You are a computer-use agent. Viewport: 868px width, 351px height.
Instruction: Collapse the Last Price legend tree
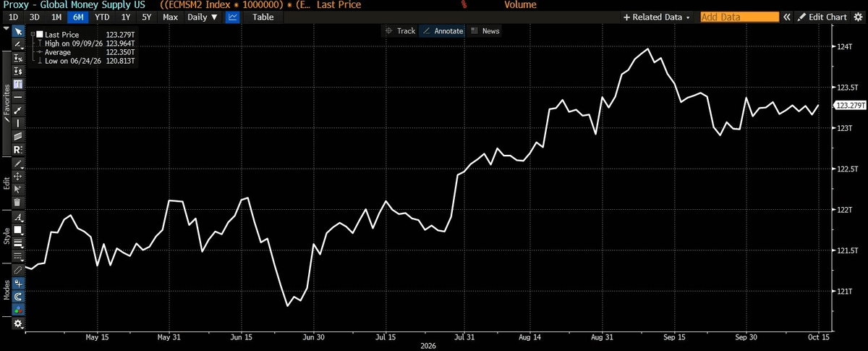(33, 34)
